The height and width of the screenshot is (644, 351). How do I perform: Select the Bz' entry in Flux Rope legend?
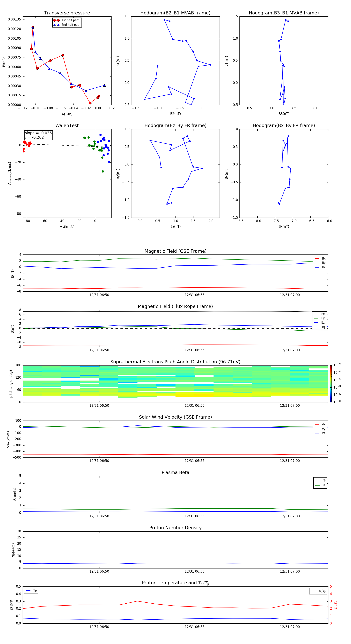tap(320, 323)
